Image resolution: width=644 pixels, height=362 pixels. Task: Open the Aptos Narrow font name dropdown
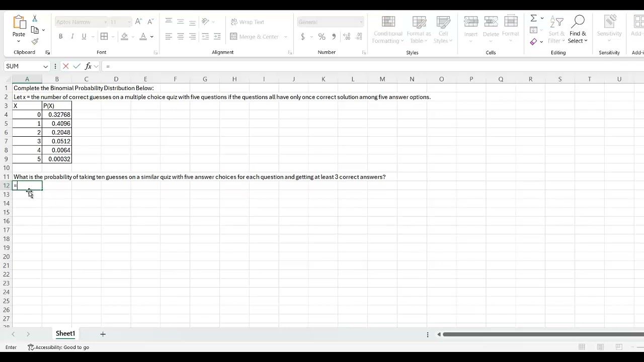(106, 22)
